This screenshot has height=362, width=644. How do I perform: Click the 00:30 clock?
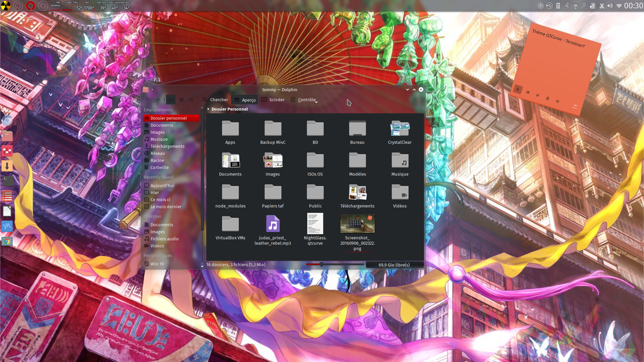tap(634, 5)
